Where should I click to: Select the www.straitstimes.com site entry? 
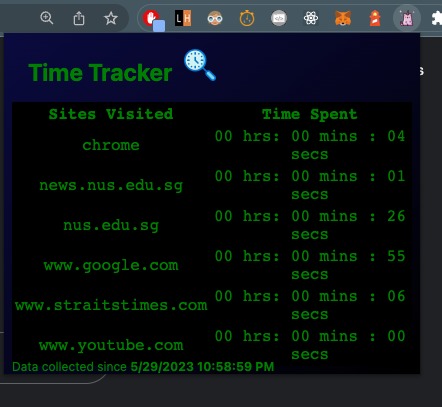(111, 305)
